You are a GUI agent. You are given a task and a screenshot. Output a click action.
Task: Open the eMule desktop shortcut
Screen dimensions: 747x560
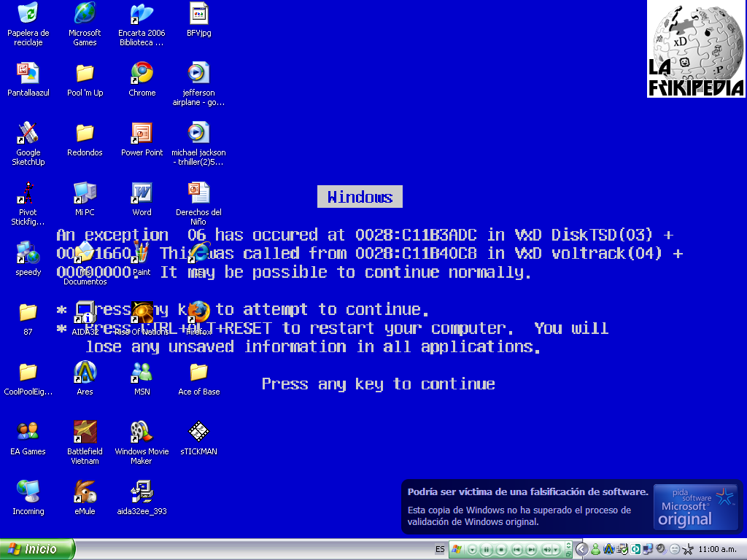(x=85, y=491)
